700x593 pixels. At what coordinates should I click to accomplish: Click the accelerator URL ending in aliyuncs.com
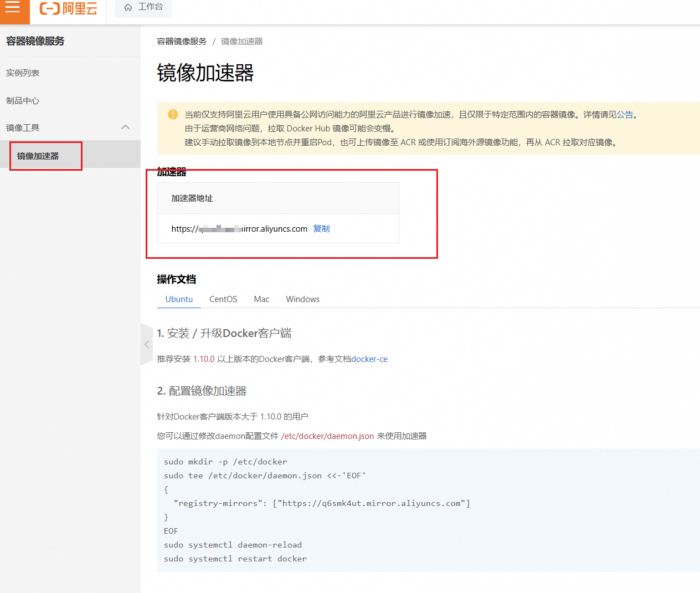pyautogui.click(x=239, y=229)
